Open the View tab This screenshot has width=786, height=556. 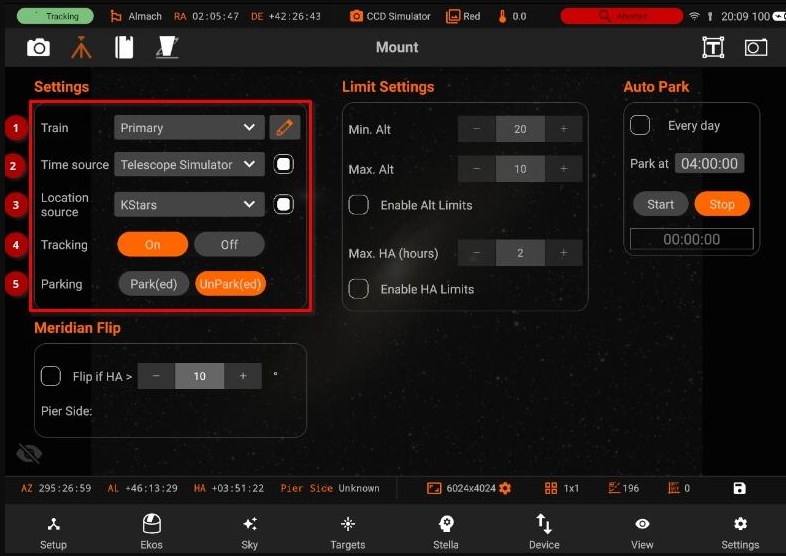[x=642, y=533]
